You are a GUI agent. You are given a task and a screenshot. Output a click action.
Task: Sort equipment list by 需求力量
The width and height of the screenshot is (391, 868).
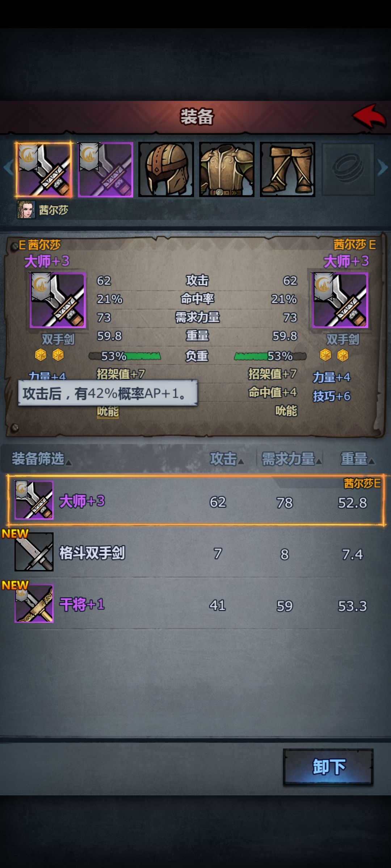[x=291, y=459]
